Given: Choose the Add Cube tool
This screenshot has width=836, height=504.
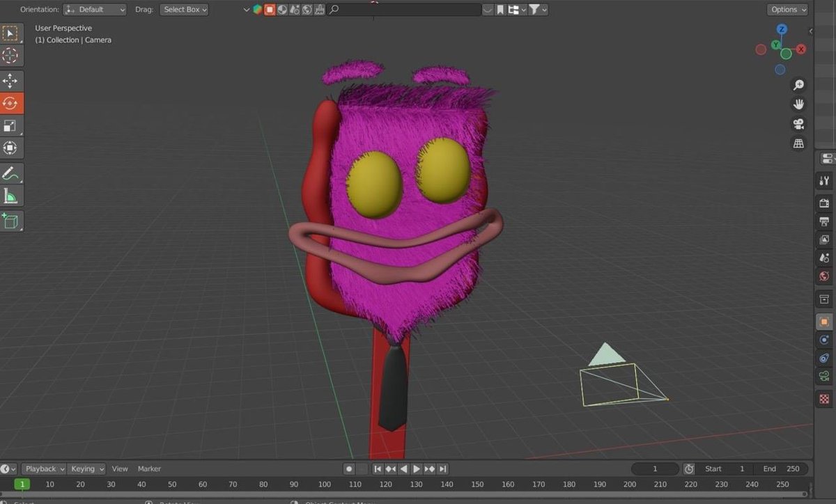Looking at the screenshot, I should (10, 221).
